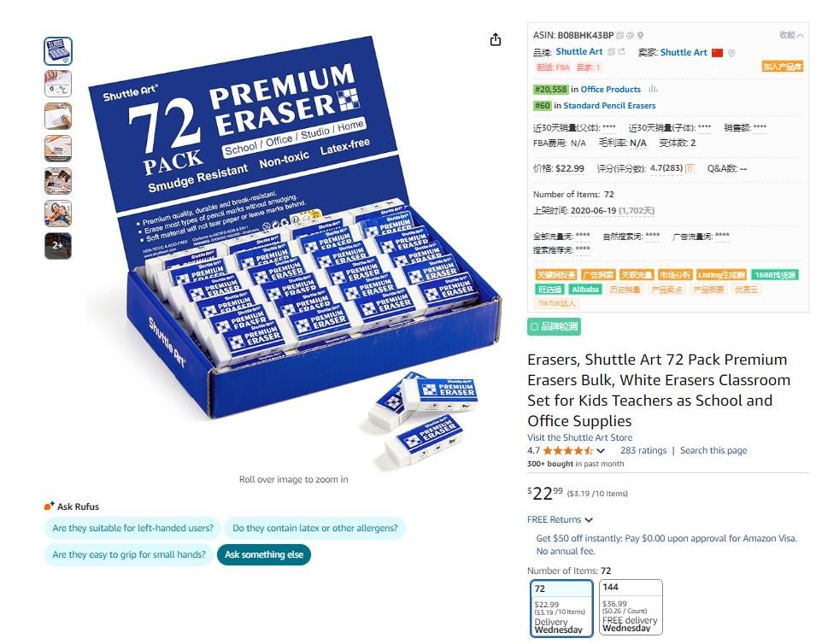822x644 pixels.
Task: Click the bar chart icon next to Office Products
Action: pos(653,89)
